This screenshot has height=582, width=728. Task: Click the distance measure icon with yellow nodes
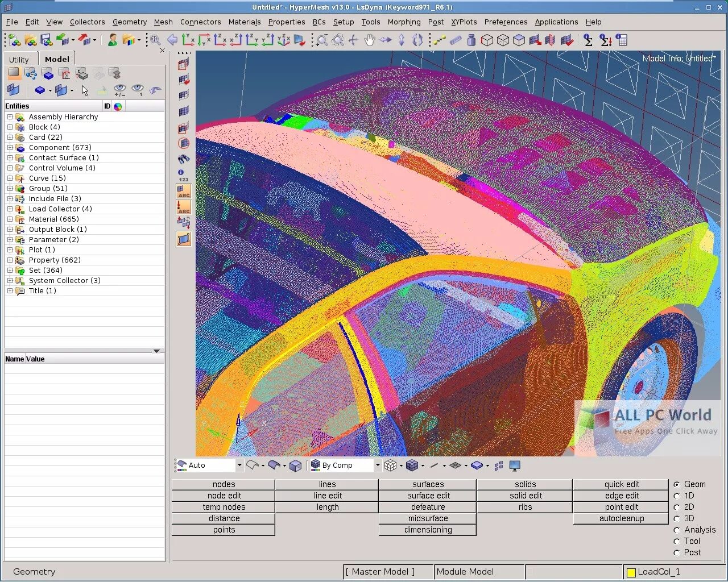click(439, 40)
